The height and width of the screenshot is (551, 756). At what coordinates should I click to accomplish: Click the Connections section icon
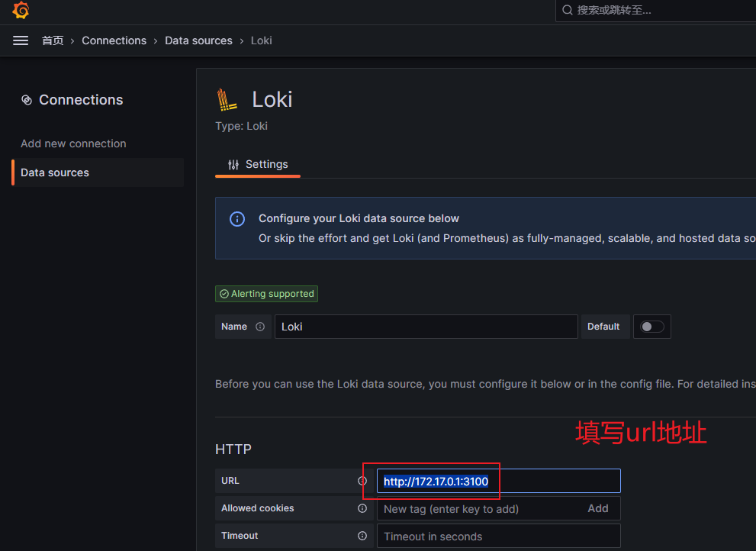click(27, 100)
